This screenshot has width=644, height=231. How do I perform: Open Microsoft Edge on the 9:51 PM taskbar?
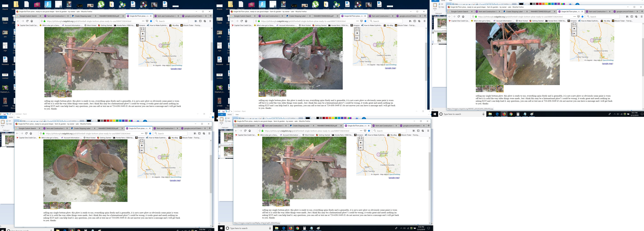point(497,114)
